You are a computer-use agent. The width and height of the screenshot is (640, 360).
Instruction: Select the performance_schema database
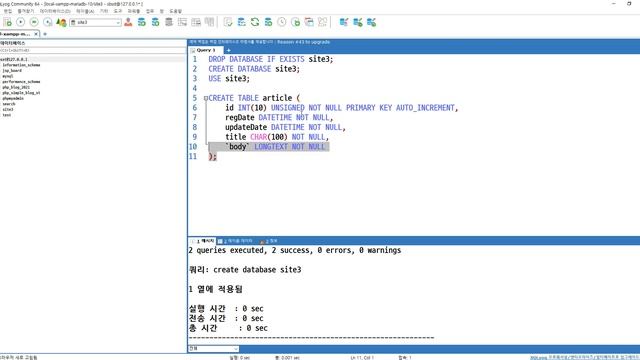21,82
